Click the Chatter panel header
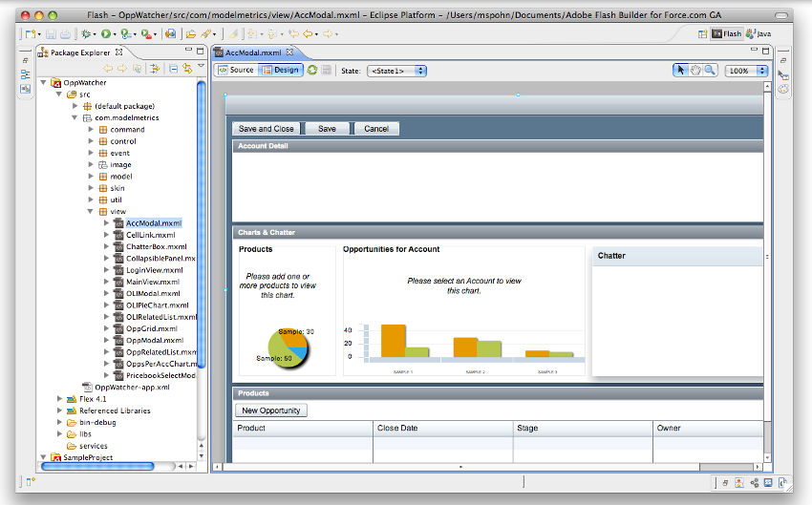Viewport: 812px width, 505px height. click(678, 256)
